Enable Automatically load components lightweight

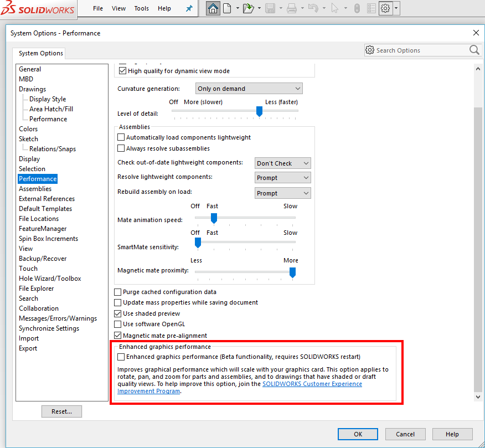[121, 137]
